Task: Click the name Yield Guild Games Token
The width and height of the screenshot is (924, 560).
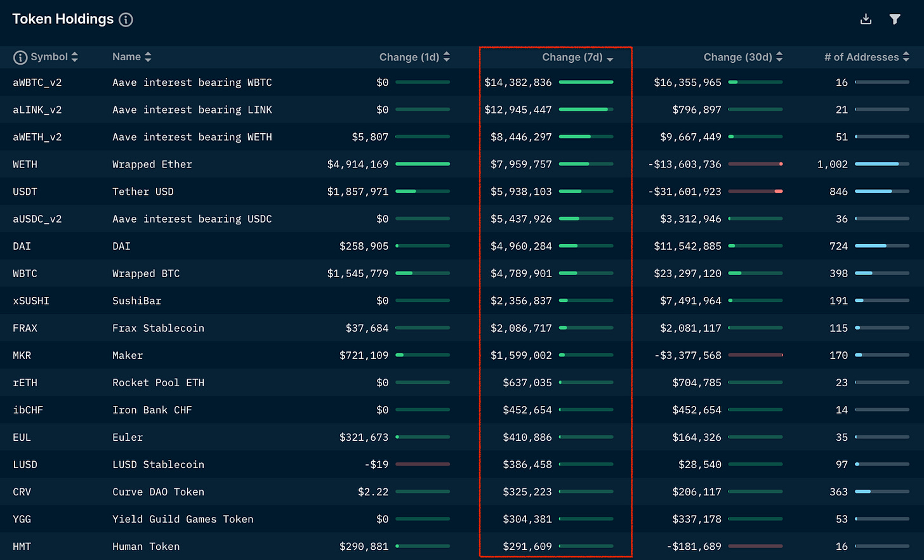Action: (x=183, y=519)
